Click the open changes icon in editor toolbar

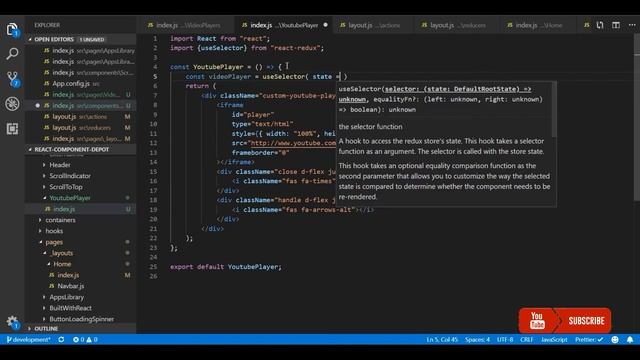[x=600, y=25]
